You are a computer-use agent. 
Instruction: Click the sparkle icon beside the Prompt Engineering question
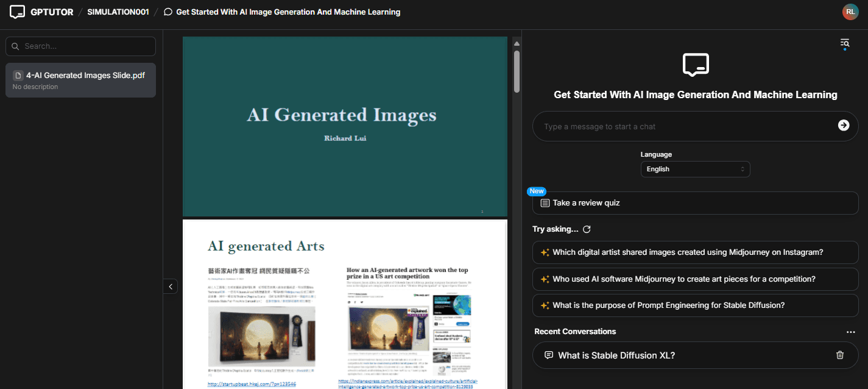click(x=545, y=305)
